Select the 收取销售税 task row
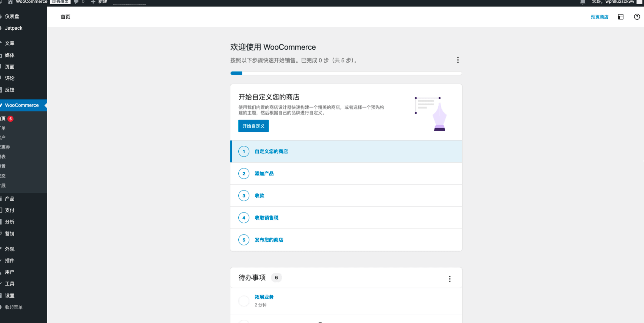Image resolution: width=644 pixels, height=323 pixels. 346,218
